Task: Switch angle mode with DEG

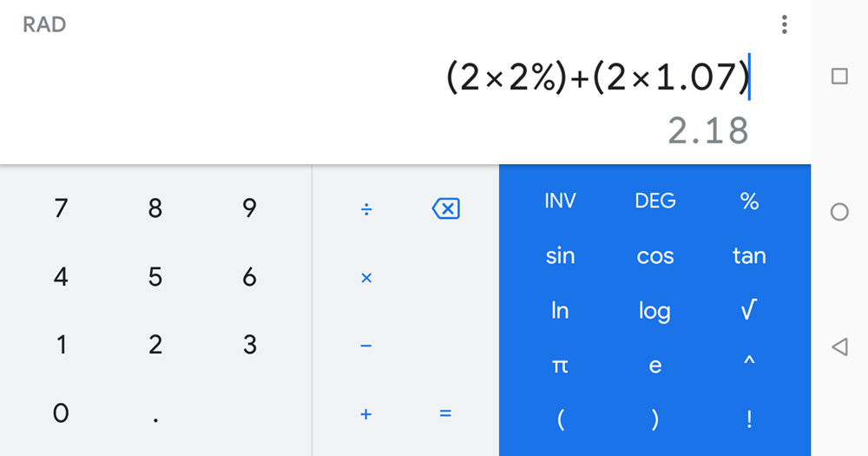Action: click(654, 201)
